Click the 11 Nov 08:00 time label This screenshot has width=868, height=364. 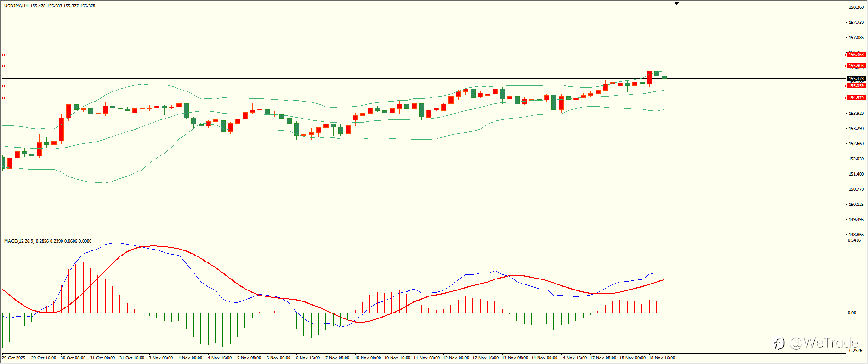[x=426, y=358]
